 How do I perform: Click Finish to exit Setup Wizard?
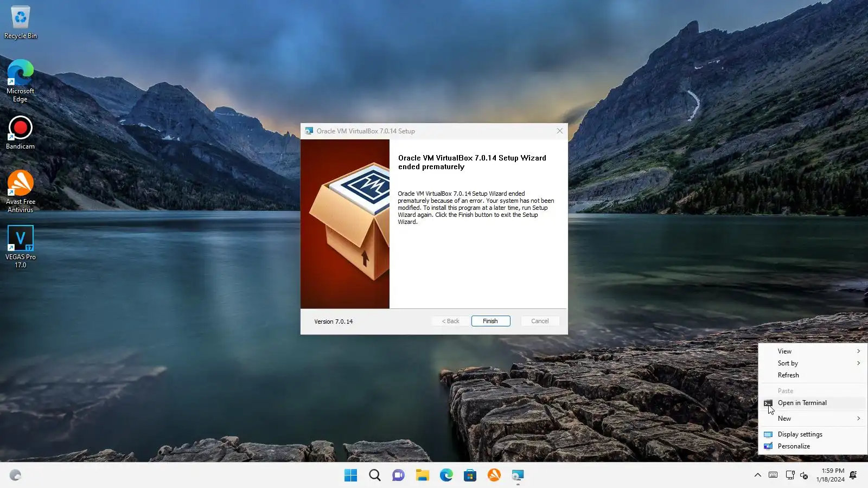pos(490,321)
